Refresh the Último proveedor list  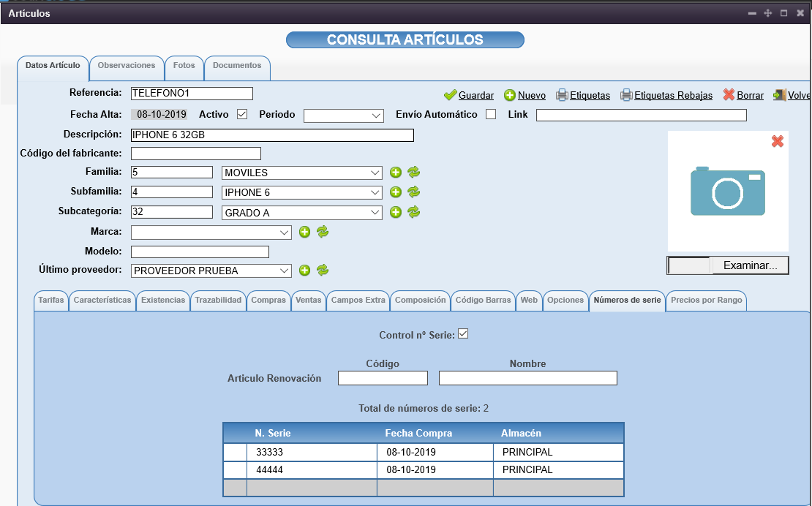point(323,271)
